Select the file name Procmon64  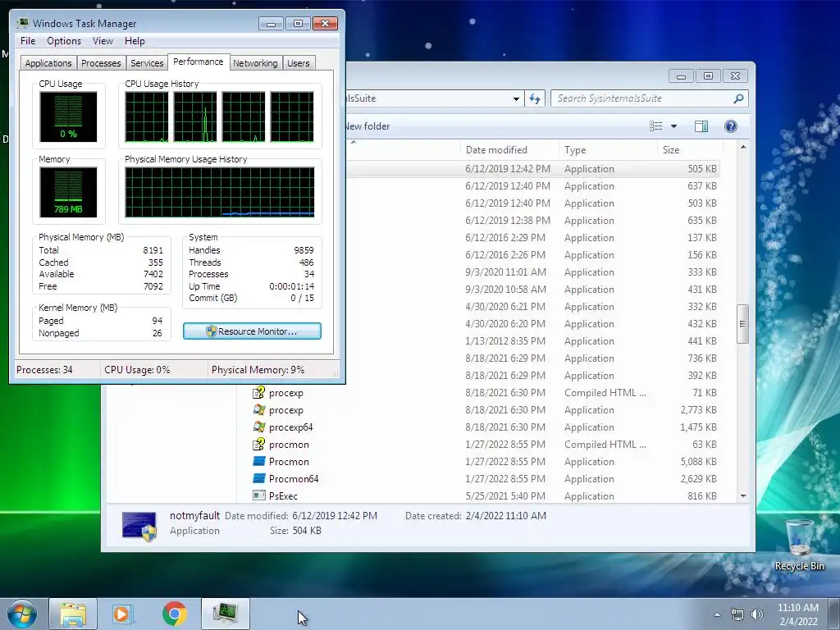point(294,479)
